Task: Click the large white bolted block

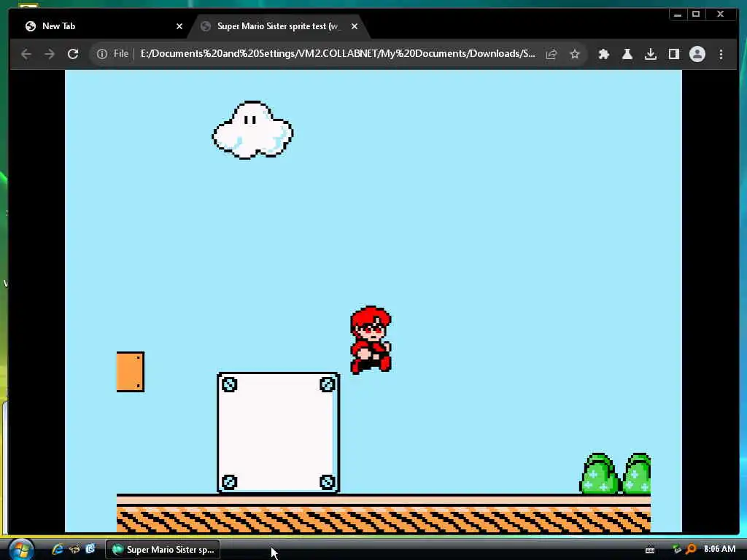Action: (x=278, y=432)
